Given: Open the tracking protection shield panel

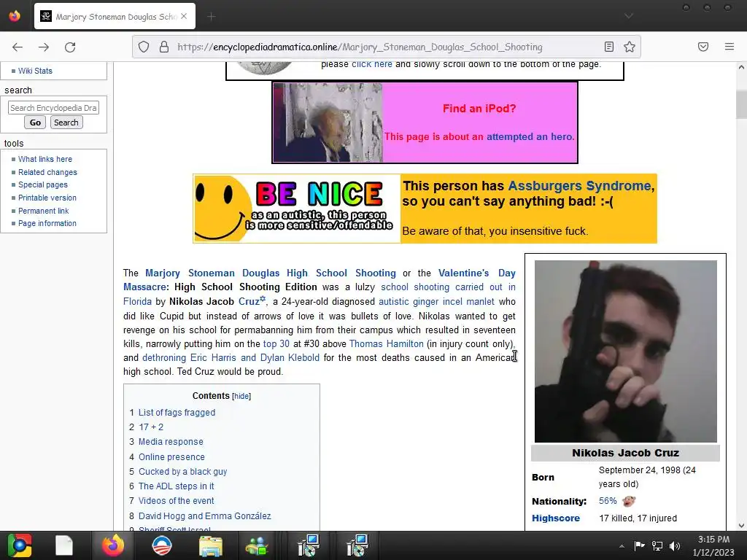Looking at the screenshot, I should point(144,47).
